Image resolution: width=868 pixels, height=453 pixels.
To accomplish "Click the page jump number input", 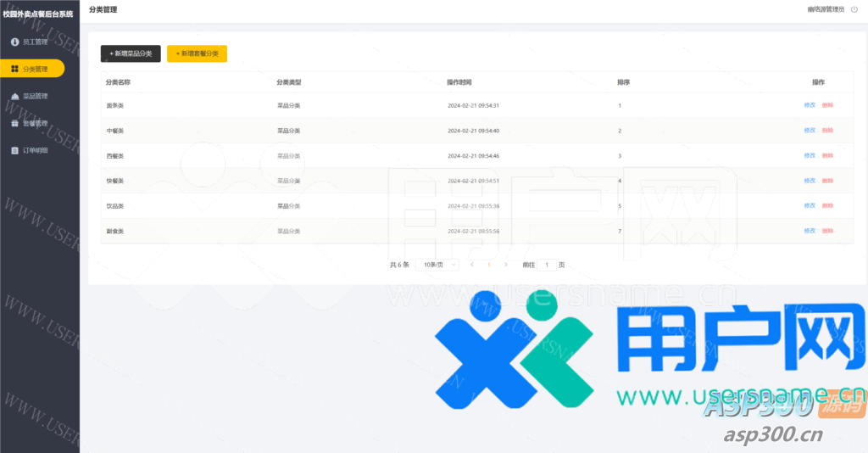I will tap(547, 265).
